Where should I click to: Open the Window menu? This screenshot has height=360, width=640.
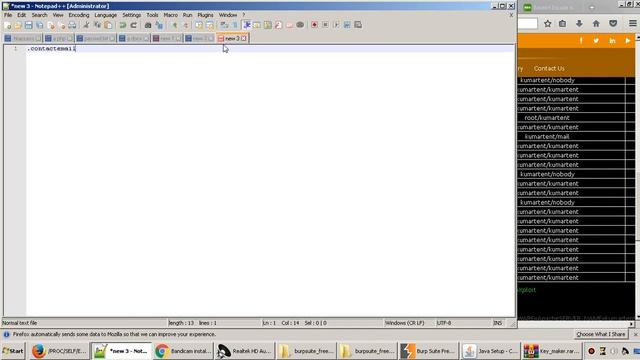(228, 15)
